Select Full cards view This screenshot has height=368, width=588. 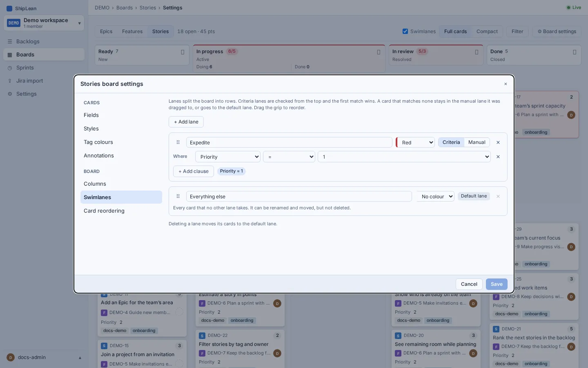click(x=455, y=31)
